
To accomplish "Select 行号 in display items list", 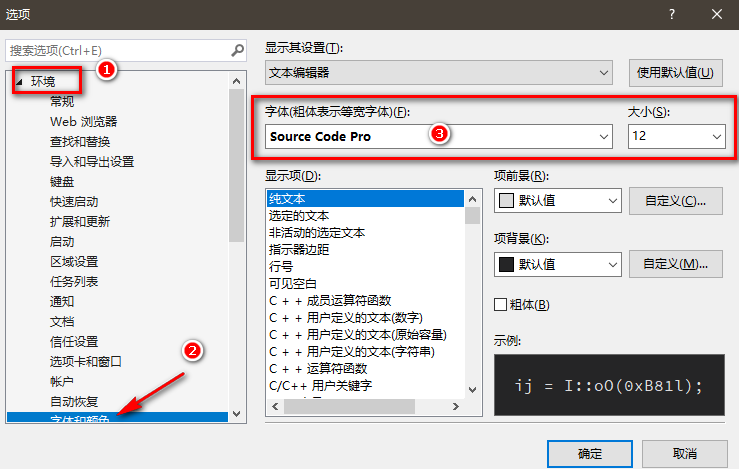I will pyautogui.click(x=281, y=267).
